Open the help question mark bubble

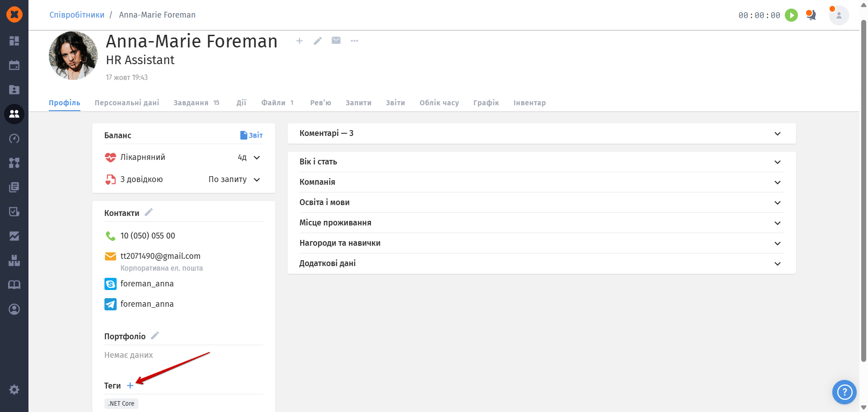(x=844, y=392)
